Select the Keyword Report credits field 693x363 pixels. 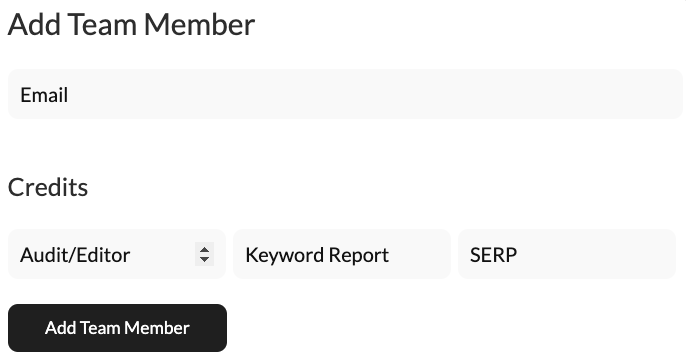tap(342, 254)
